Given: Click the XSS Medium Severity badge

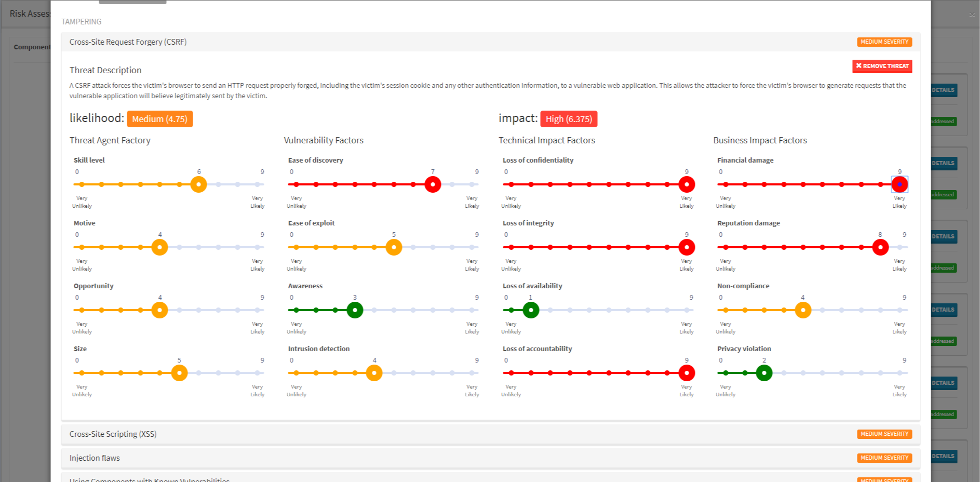Looking at the screenshot, I should (x=884, y=434).
